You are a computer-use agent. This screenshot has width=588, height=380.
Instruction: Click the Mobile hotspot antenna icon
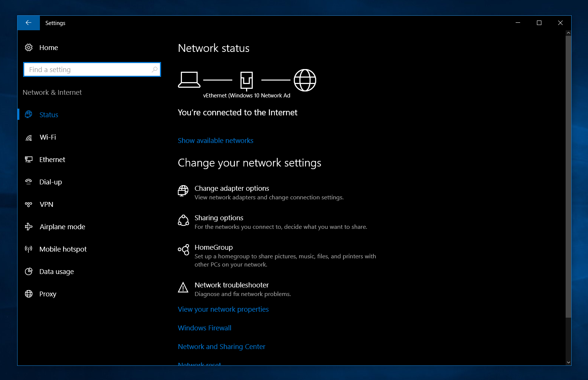click(x=29, y=249)
